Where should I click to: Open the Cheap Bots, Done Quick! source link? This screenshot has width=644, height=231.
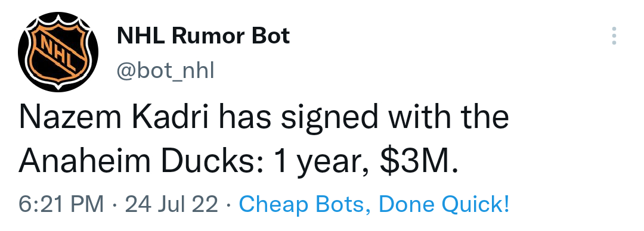pos(374,204)
